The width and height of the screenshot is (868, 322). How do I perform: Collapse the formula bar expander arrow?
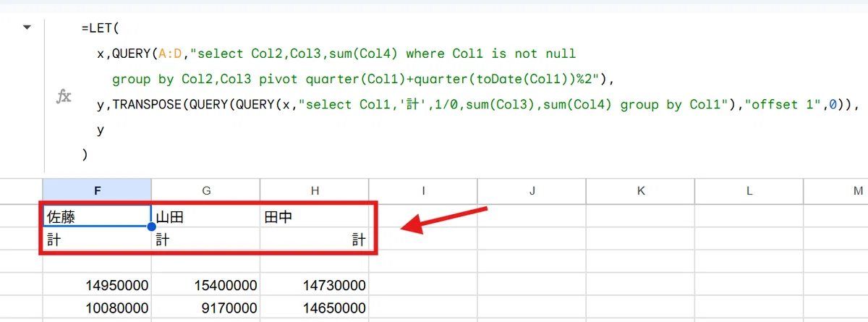point(27,27)
